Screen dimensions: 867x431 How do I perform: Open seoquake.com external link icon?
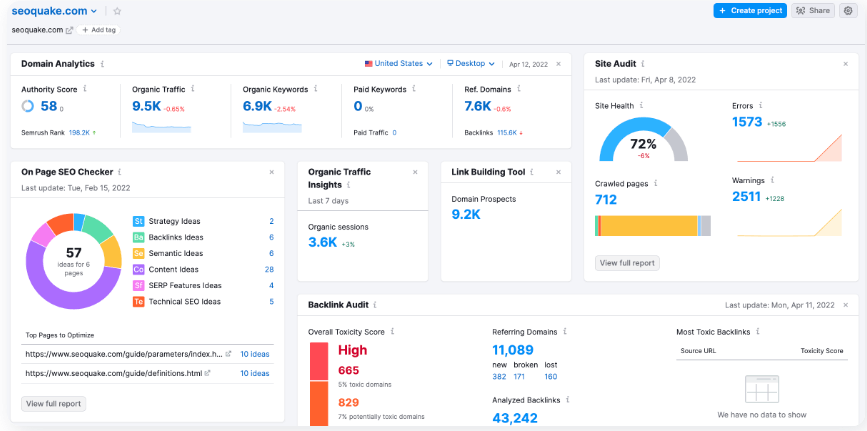[x=69, y=30]
